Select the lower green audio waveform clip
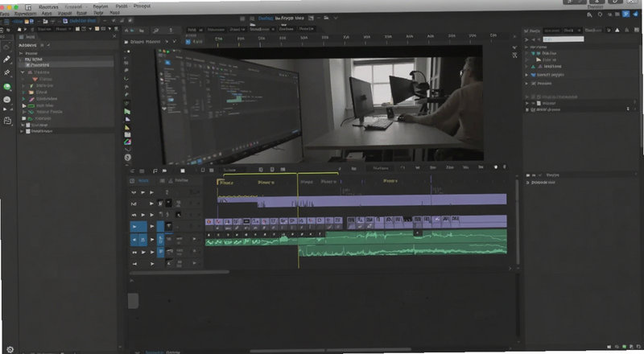Viewport: 644px width, 354px height. click(402, 250)
